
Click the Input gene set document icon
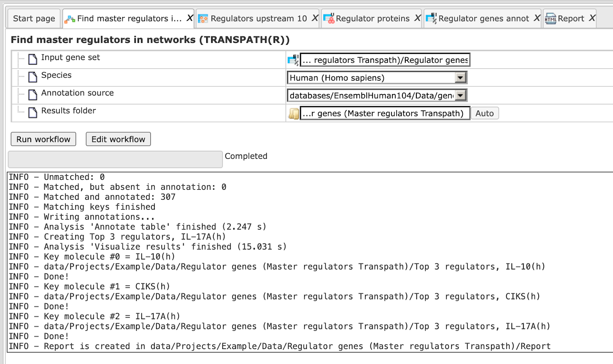click(33, 59)
